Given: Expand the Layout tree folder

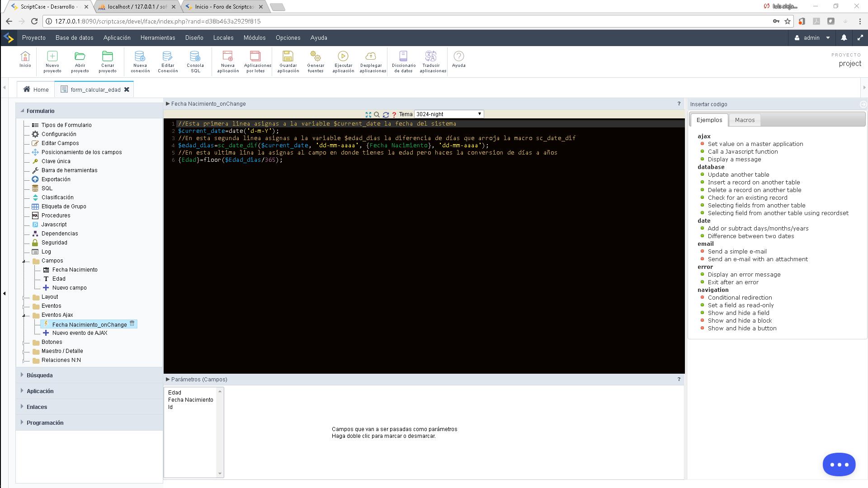Looking at the screenshot, I should 24,297.
